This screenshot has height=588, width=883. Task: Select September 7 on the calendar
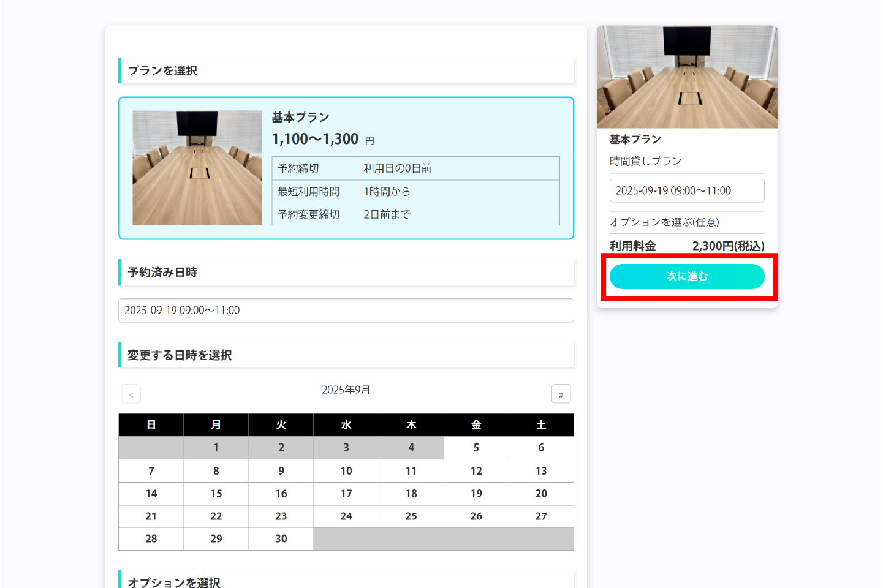[151, 471]
